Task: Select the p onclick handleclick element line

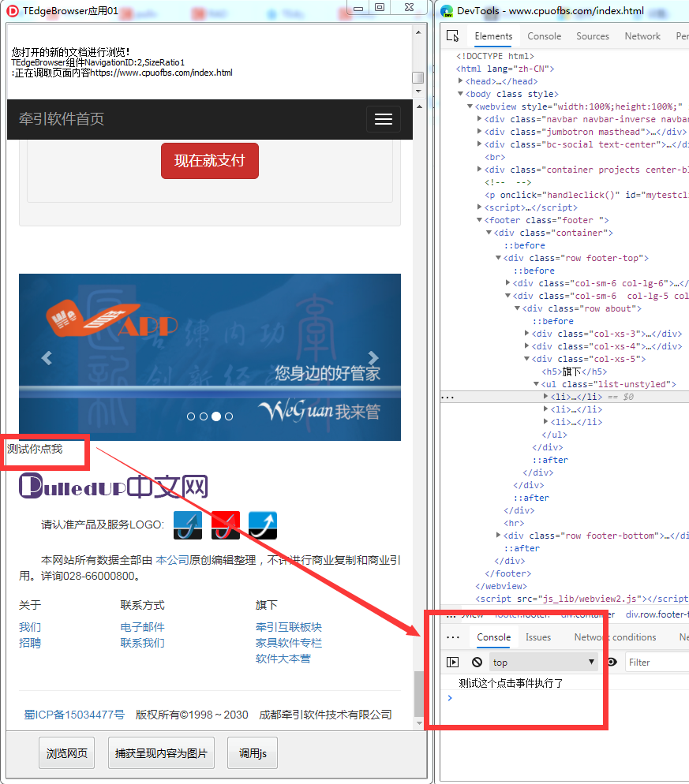Action: coord(586,195)
